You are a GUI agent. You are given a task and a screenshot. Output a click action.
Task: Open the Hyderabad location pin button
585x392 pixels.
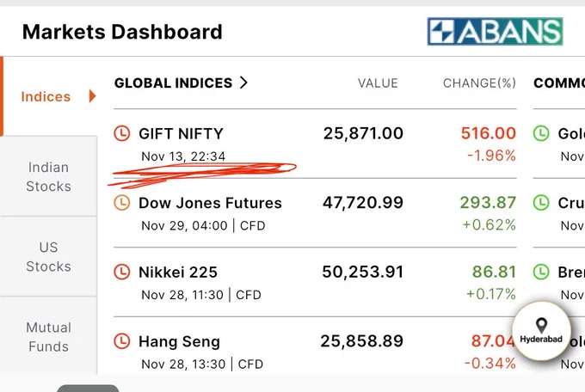(541, 331)
